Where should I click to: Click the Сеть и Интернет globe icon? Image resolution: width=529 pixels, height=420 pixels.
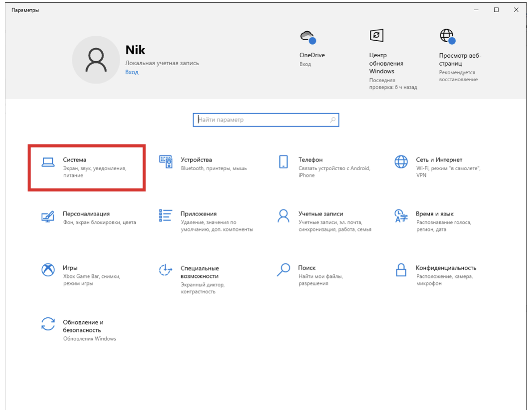tap(401, 162)
